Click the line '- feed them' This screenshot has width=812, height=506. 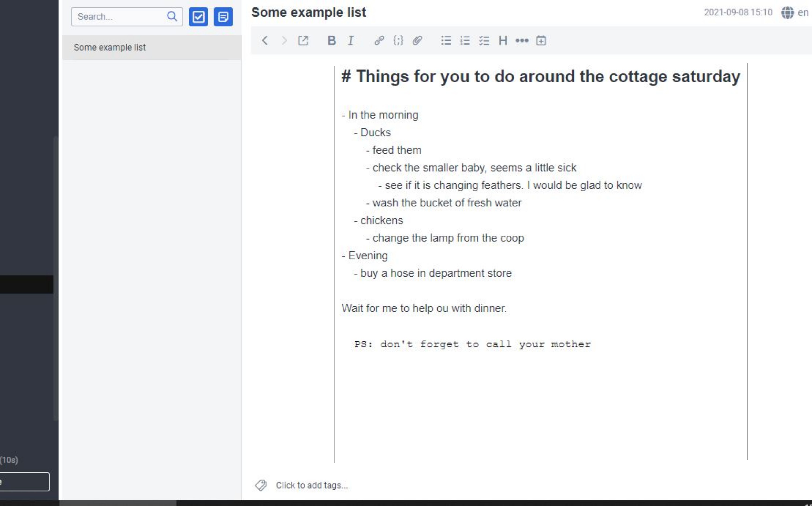(394, 150)
